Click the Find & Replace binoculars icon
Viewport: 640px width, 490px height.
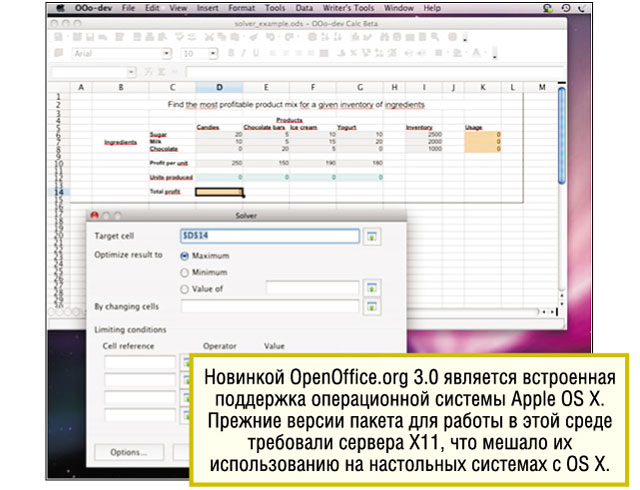(x=384, y=37)
